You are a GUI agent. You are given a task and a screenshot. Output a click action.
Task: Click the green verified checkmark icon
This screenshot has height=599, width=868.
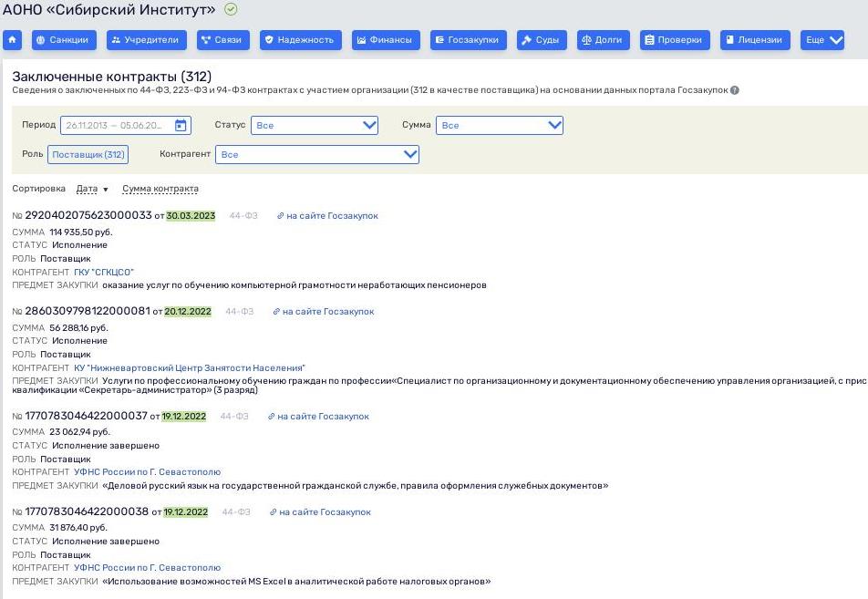(x=231, y=10)
